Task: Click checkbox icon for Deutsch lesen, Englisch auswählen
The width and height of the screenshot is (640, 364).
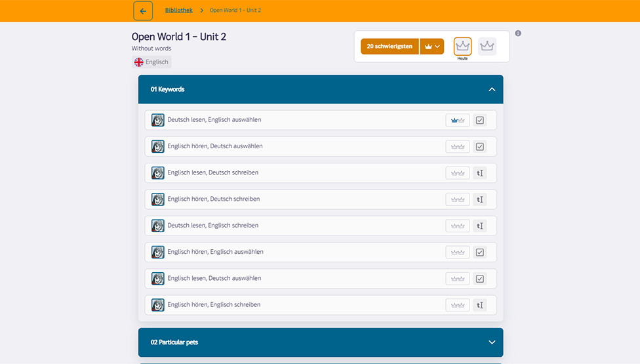Action: point(480,121)
